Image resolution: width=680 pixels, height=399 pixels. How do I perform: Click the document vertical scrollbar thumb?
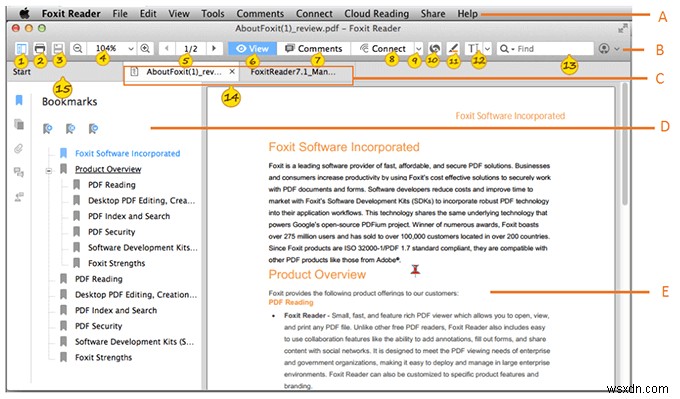(x=624, y=144)
